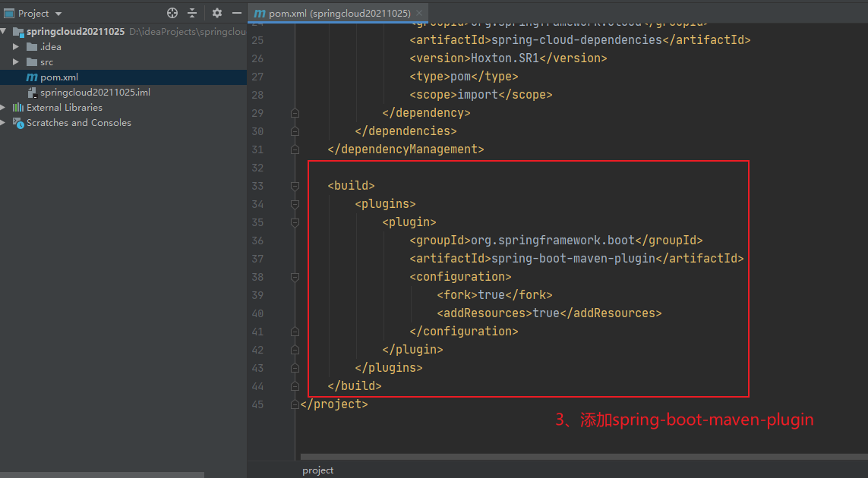Viewport: 868px width, 478px height.
Task: Collapse the plugins tag on line 34
Action: coord(295,204)
